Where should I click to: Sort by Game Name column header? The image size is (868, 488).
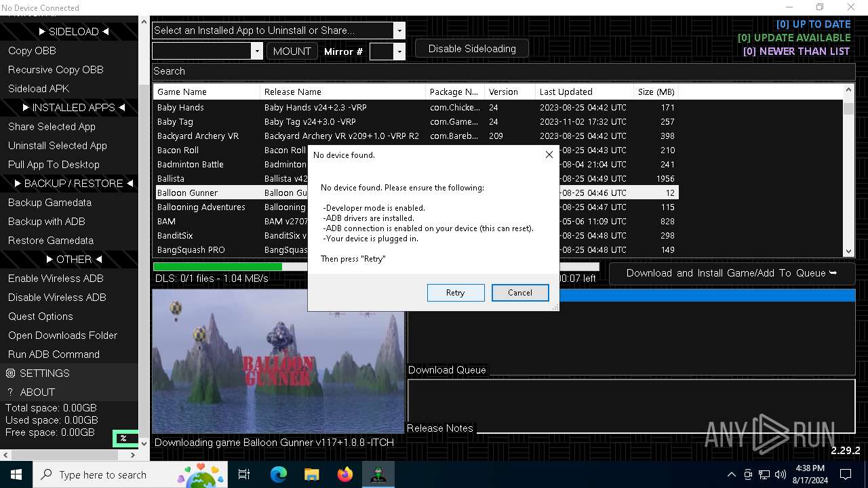pos(207,91)
